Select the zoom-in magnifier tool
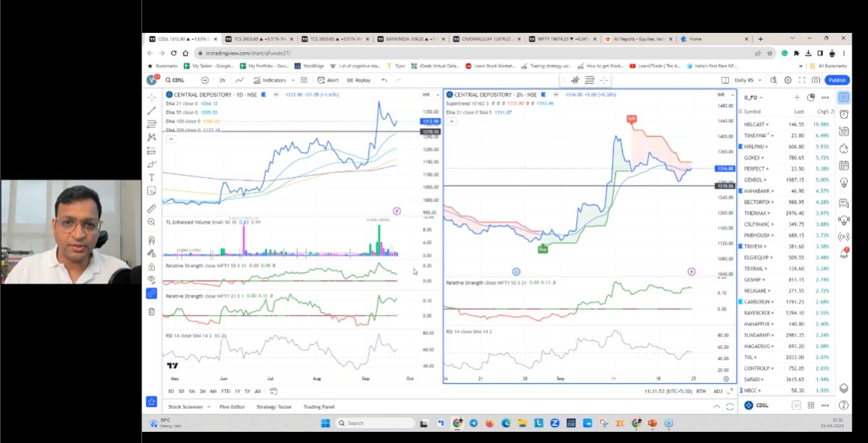This screenshot has height=443, width=868. [152, 222]
